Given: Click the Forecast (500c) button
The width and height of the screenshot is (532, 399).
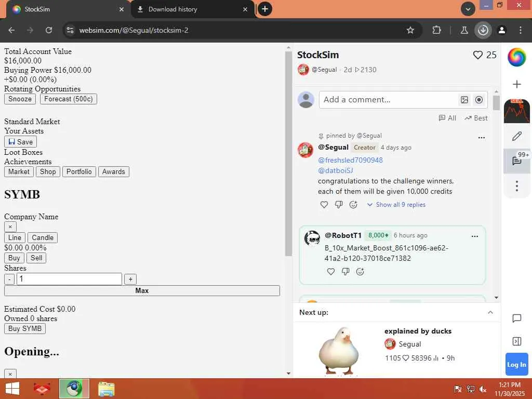Looking at the screenshot, I should pos(69,99).
